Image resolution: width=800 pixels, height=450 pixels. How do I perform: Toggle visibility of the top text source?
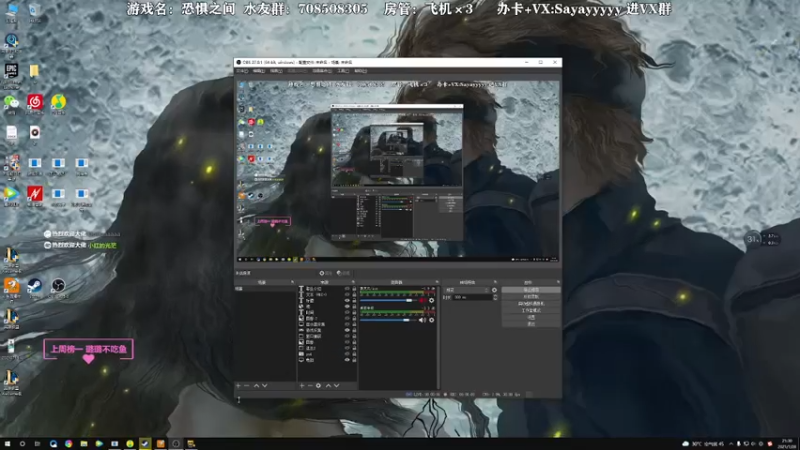click(347, 289)
